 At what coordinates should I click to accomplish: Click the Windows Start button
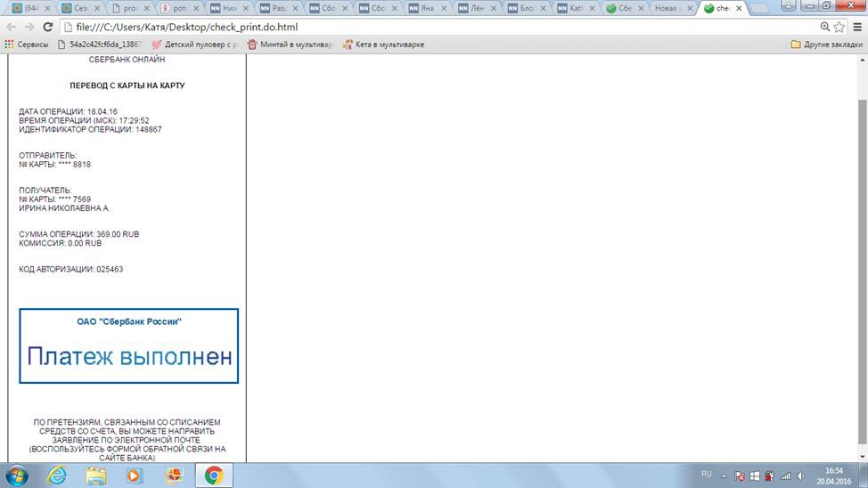(17, 476)
